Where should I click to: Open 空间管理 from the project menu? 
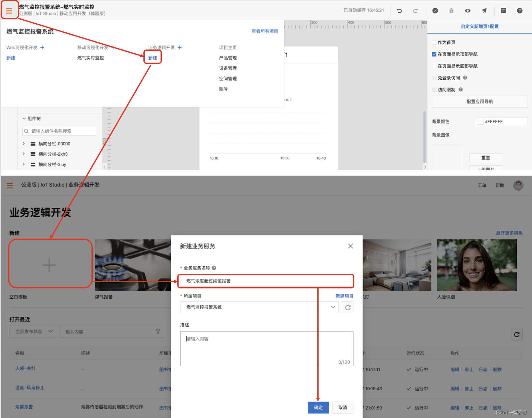point(228,78)
